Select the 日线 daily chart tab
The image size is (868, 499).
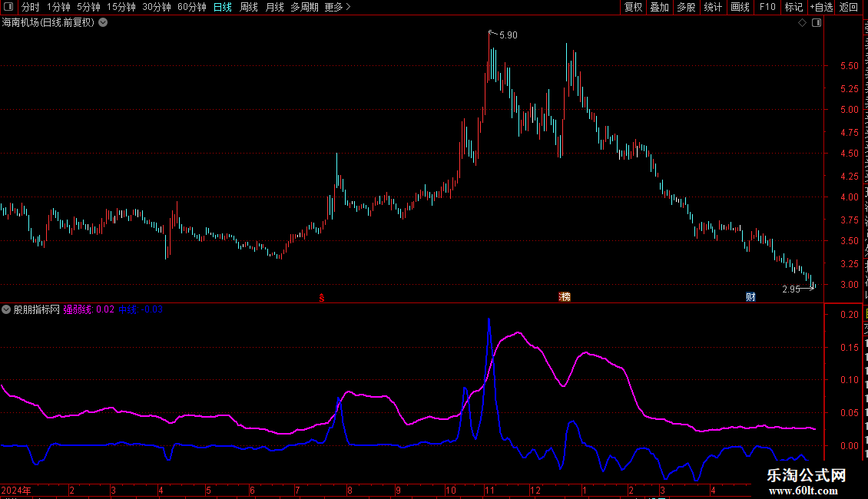coord(223,7)
